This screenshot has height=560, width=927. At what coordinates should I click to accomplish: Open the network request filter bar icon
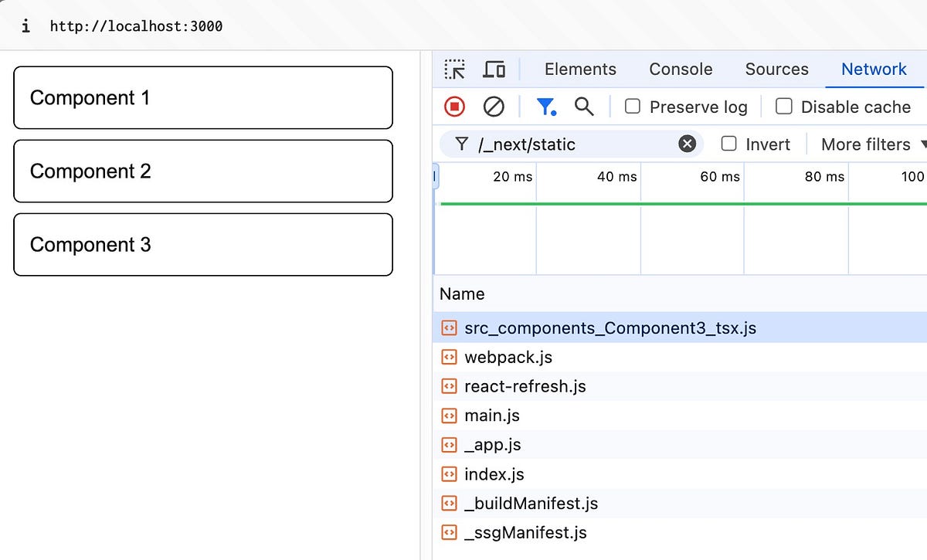pos(547,107)
